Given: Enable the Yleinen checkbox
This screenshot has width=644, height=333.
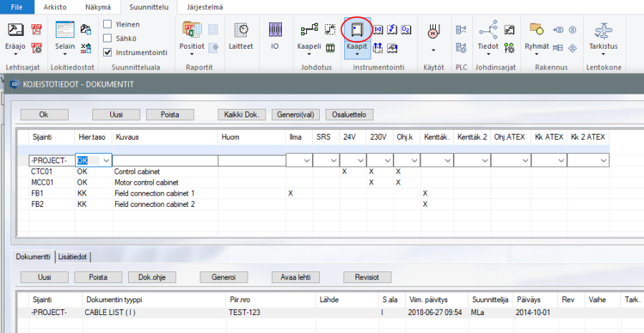Looking at the screenshot, I should [x=107, y=24].
